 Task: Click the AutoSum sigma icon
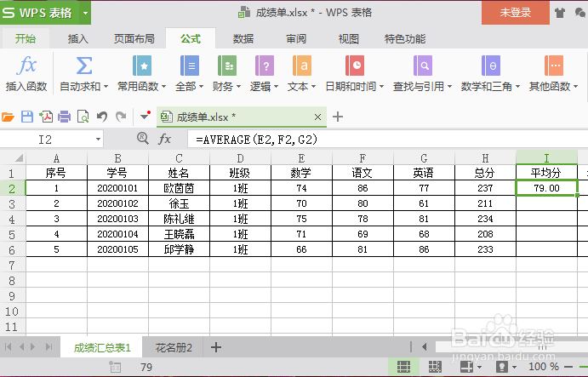click(84, 66)
